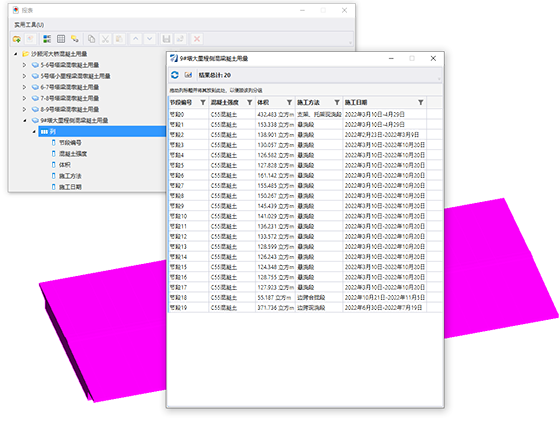Screen dimensions: 560x423
Task: Open filter for the 施工方法 column
Action: click(x=337, y=103)
